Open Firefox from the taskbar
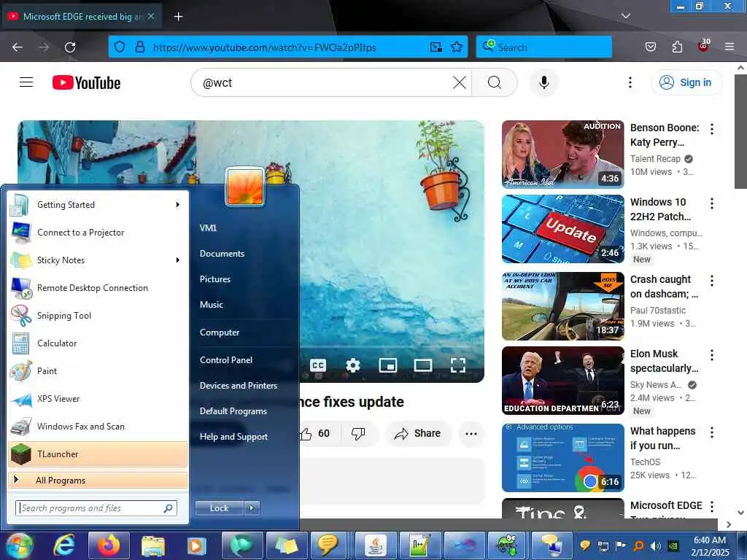747x560 pixels. (x=109, y=545)
